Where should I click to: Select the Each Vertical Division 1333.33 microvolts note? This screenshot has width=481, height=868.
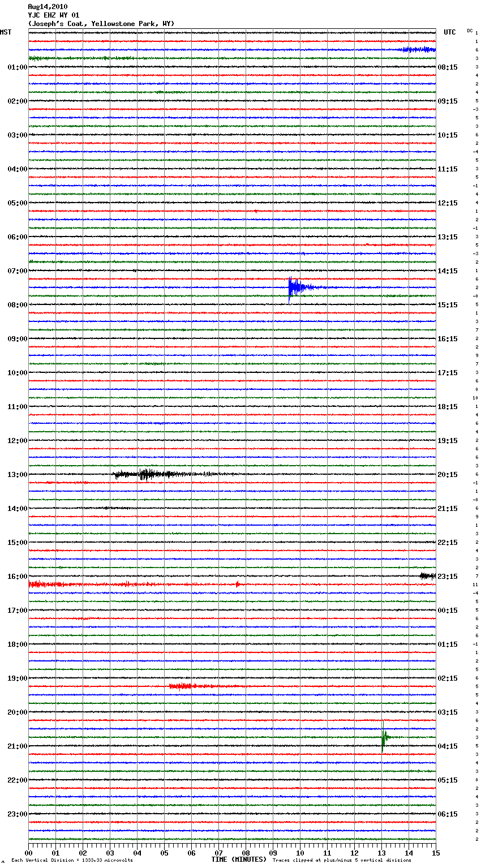click(x=72, y=861)
